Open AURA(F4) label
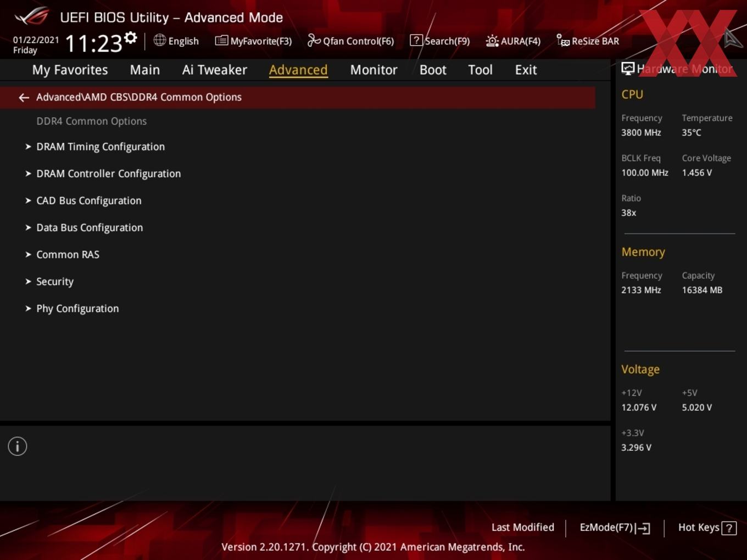The height and width of the screenshot is (560, 747). pyautogui.click(x=521, y=41)
